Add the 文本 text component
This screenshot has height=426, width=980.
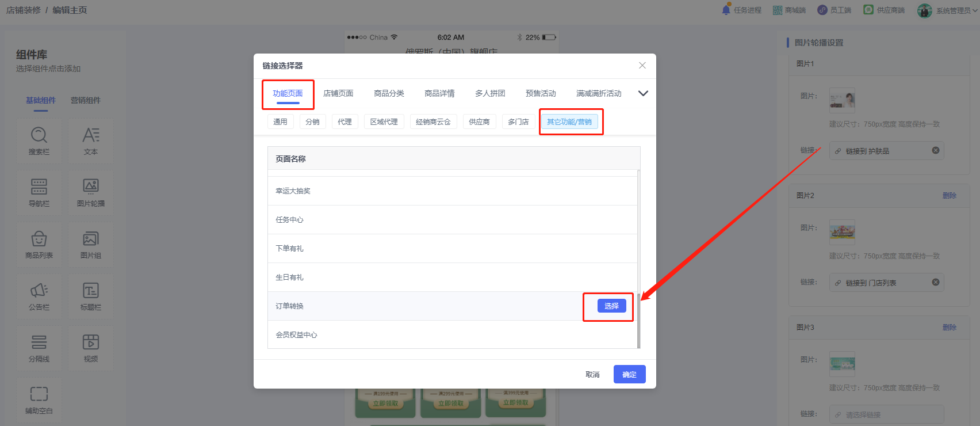point(91,141)
